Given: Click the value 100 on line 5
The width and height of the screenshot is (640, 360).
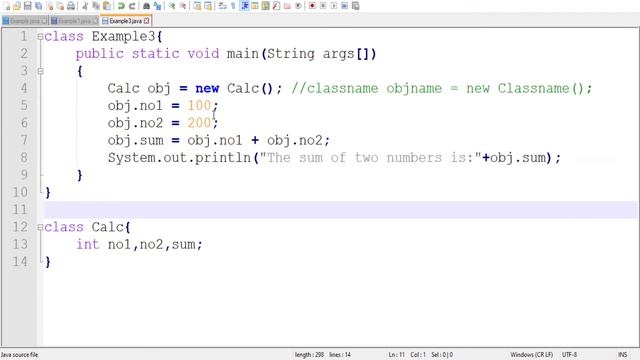Looking at the screenshot, I should pyautogui.click(x=199, y=106).
